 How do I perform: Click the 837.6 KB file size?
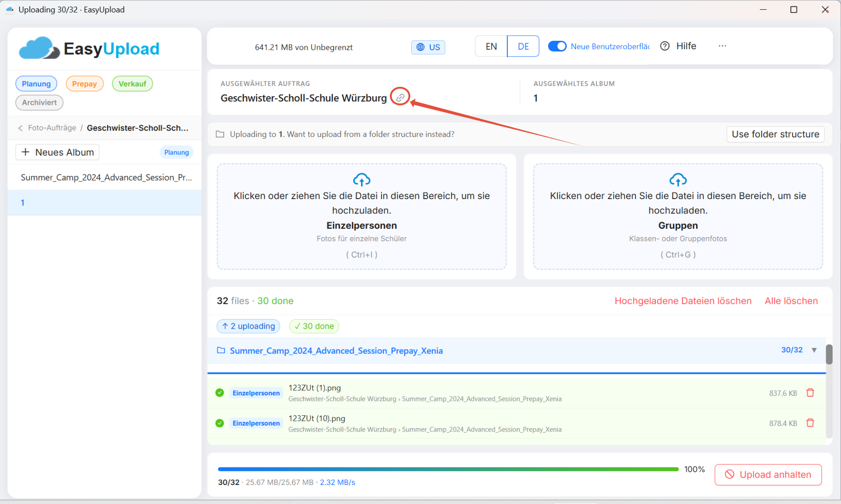point(783,393)
